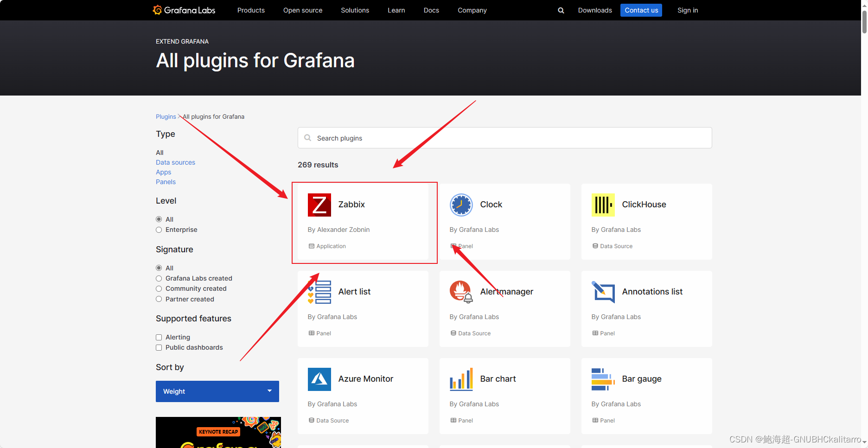This screenshot has width=868, height=448.
Task: Click the 269 results count text
Action: coord(318,165)
